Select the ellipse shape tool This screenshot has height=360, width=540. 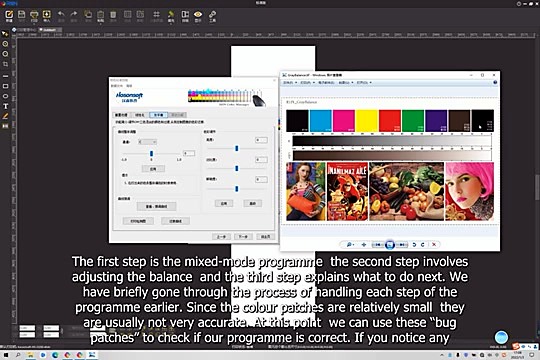click(5, 96)
